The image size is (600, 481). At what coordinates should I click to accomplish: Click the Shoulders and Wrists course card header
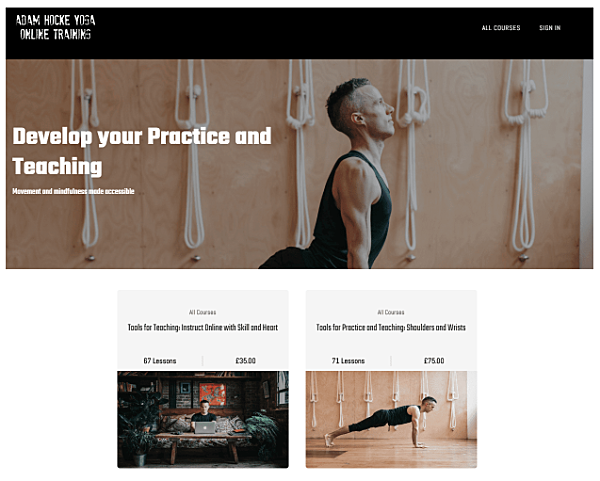click(391, 331)
